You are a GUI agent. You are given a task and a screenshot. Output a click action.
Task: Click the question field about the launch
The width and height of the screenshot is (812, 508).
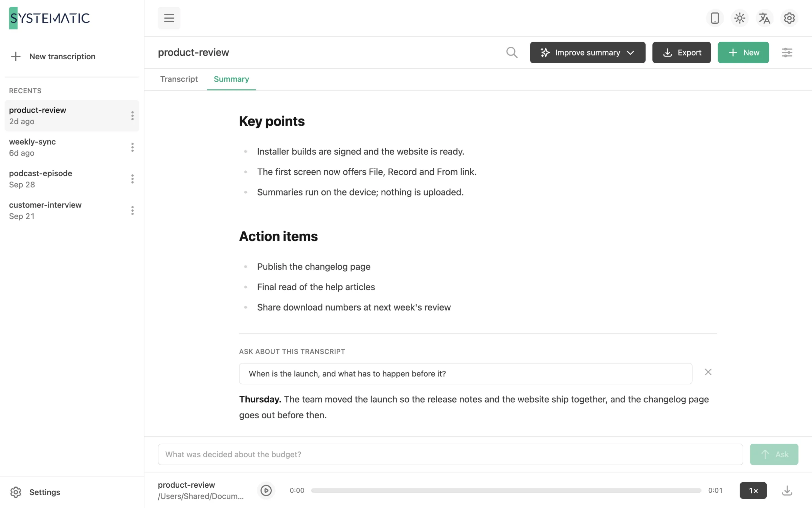(x=465, y=374)
